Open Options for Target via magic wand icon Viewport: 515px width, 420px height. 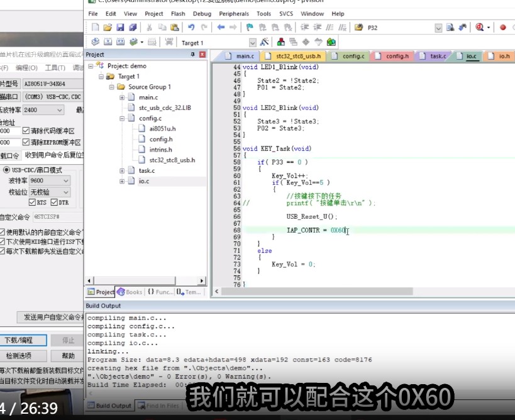[263, 41]
